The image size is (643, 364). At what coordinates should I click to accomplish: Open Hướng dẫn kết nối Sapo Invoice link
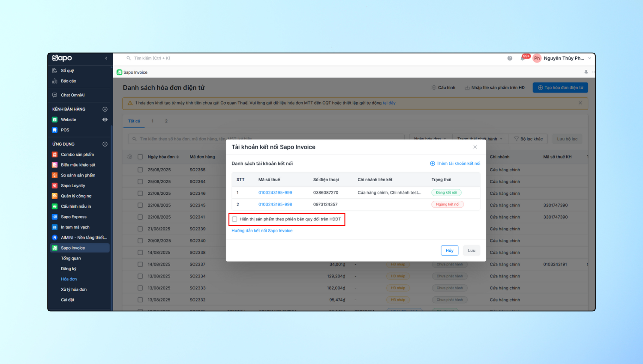click(262, 231)
